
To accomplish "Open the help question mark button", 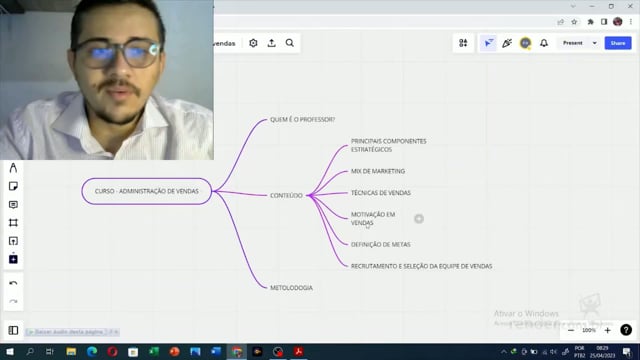I will tap(626, 330).
